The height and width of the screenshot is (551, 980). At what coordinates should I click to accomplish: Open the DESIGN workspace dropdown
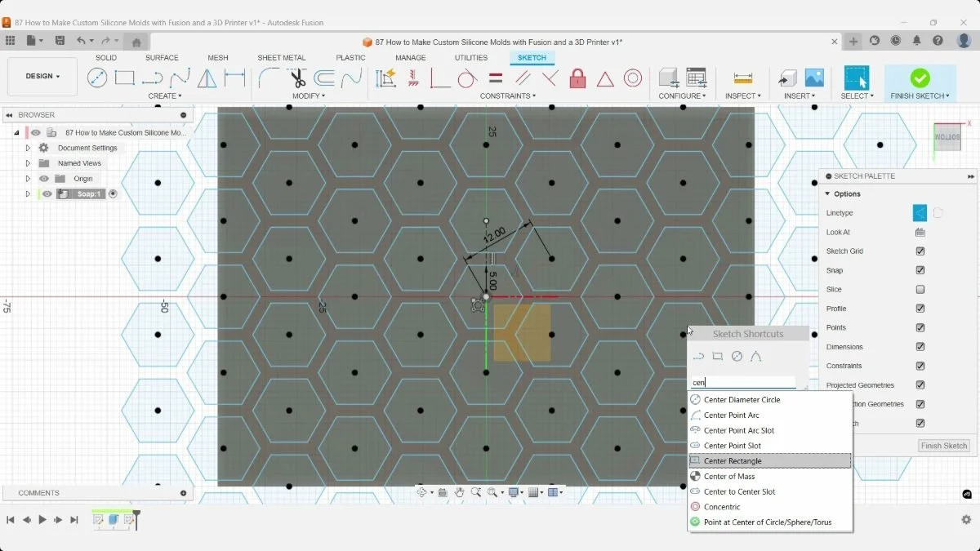[42, 76]
